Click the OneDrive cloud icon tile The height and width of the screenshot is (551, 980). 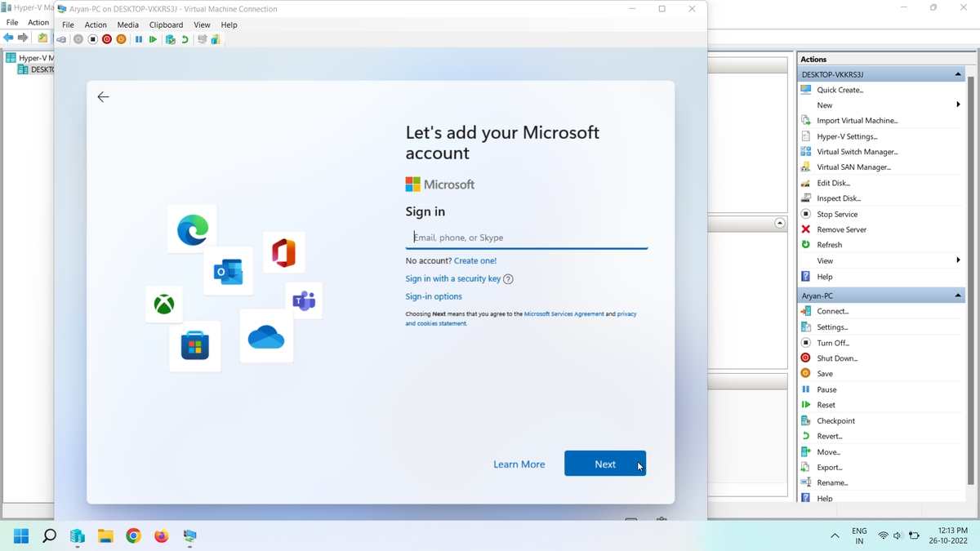[x=266, y=335]
